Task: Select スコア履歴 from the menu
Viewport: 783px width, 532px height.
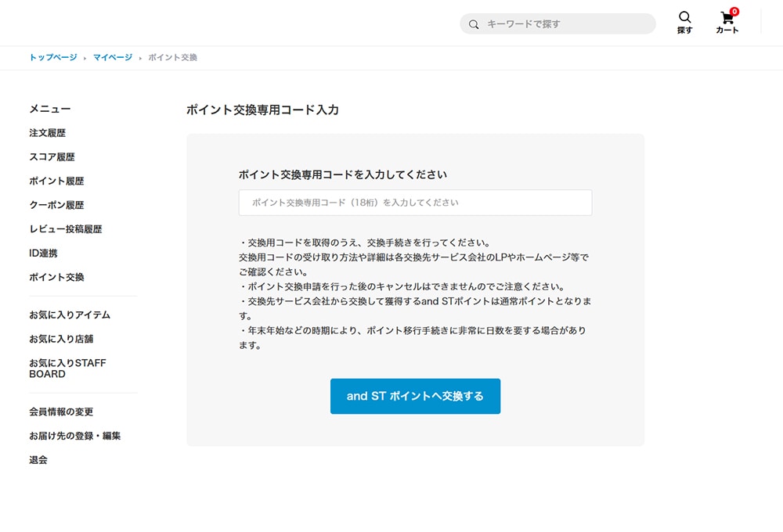Action: click(52, 157)
